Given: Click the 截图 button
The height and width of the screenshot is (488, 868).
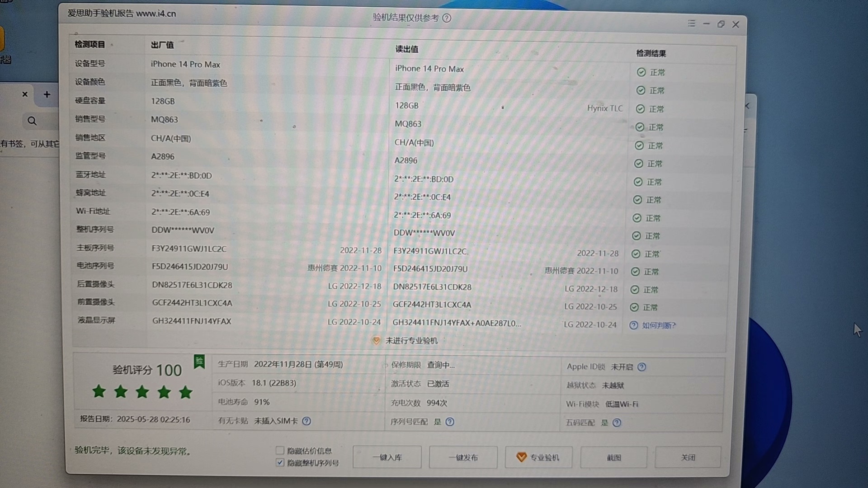Looking at the screenshot, I should (x=613, y=458).
